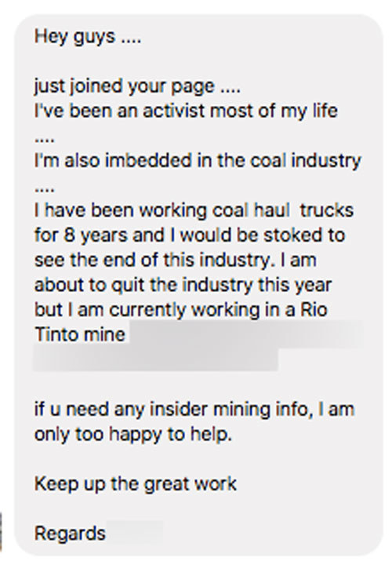Click the word "Regards"
The width and height of the screenshot is (392, 572).
click(70, 534)
